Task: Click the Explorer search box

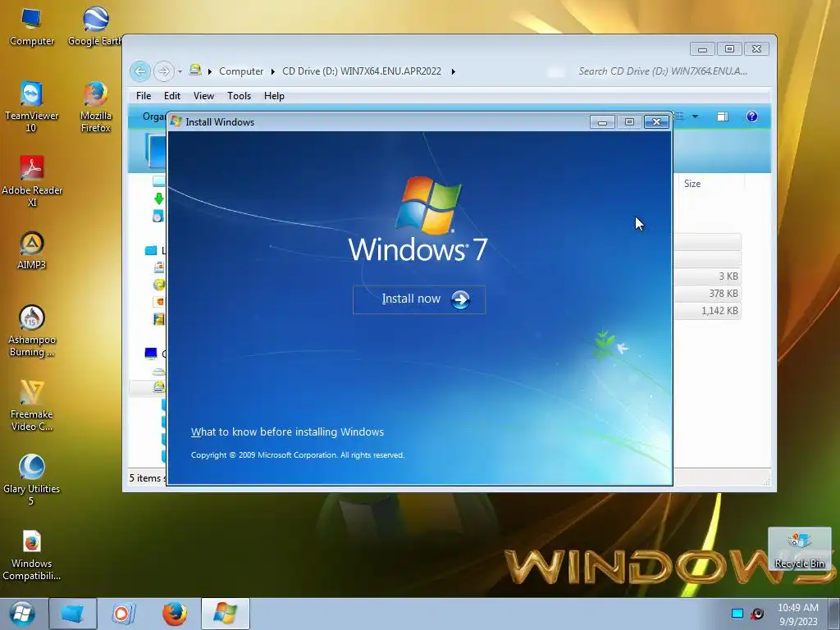Action: click(663, 71)
